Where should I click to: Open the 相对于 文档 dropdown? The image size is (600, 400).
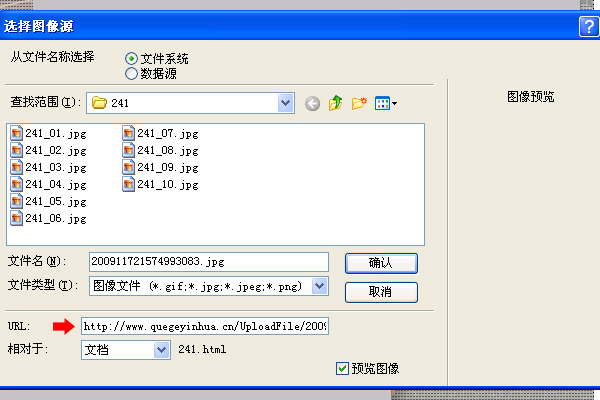[162, 349]
